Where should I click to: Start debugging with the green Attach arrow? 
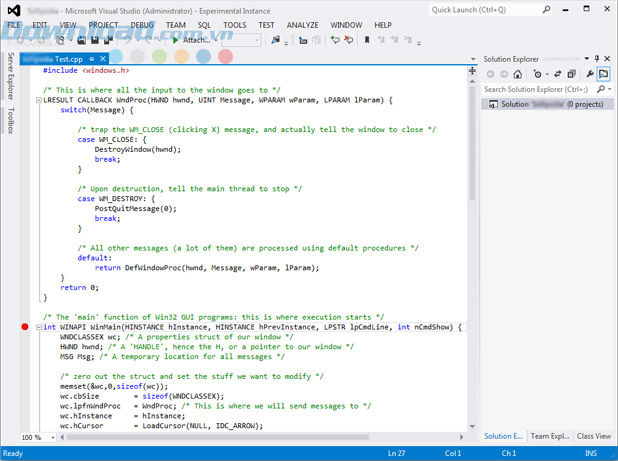pyautogui.click(x=175, y=40)
